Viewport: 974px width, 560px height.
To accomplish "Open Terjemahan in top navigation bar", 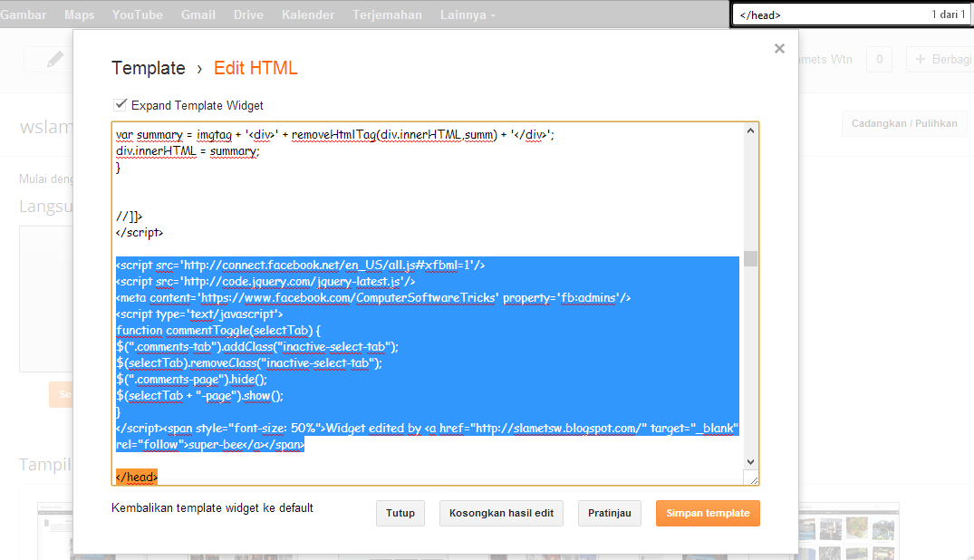I will (x=387, y=14).
